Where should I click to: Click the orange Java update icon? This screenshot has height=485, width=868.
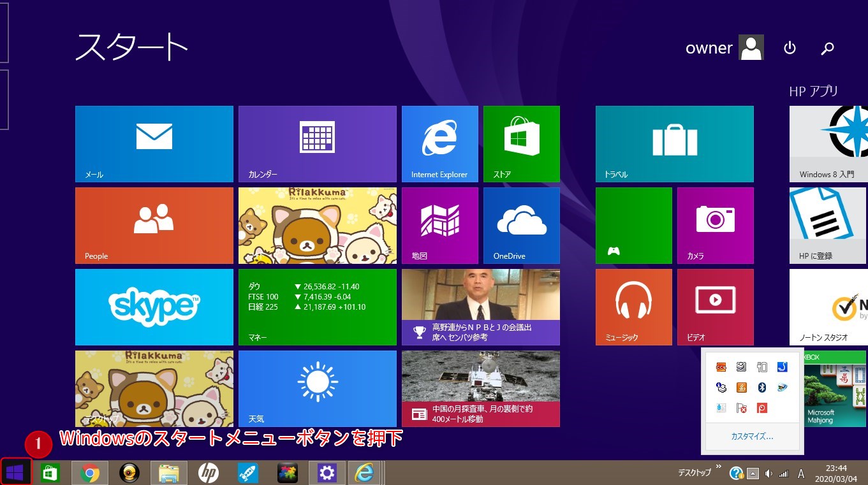coord(741,387)
